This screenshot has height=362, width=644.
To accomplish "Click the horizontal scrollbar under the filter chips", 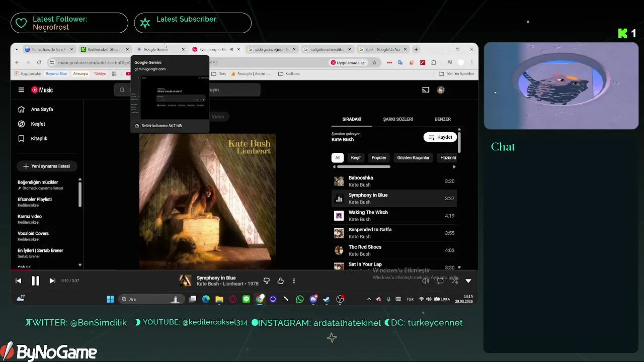I will [x=364, y=166].
